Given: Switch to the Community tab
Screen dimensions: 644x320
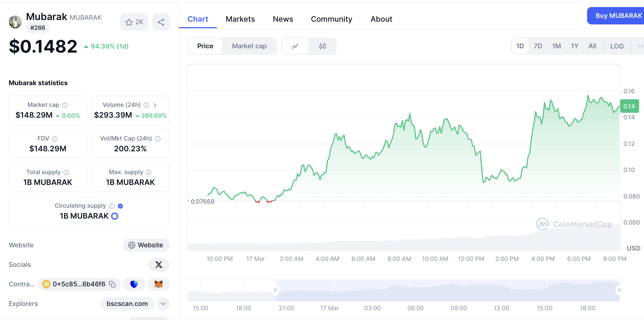Looking at the screenshot, I should tap(331, 19).
